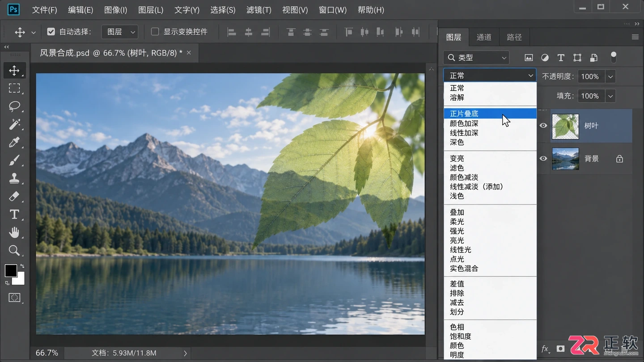Filter layers by pixel image type
The width and height of the screenshot is (644, 362).
click(529, 58)
